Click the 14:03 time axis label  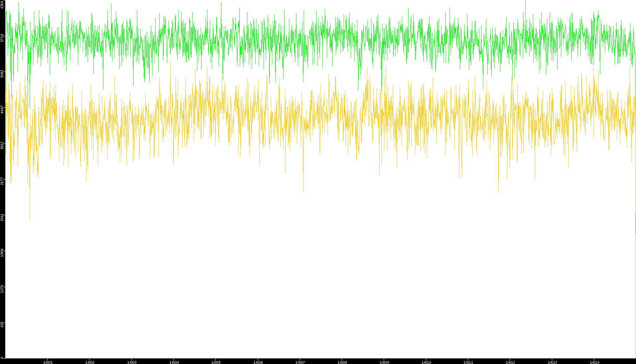[x=132, y=362]
